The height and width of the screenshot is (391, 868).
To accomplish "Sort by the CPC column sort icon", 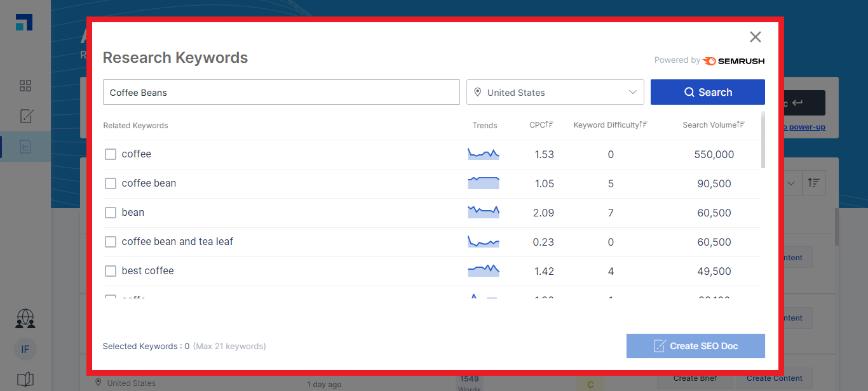I will [550, 125].
